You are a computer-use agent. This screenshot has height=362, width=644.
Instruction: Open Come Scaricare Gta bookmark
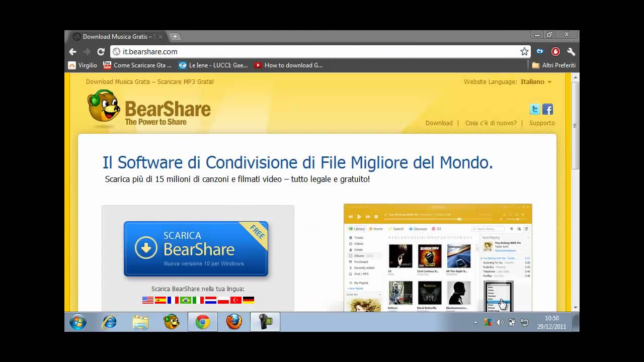point(137,65)
